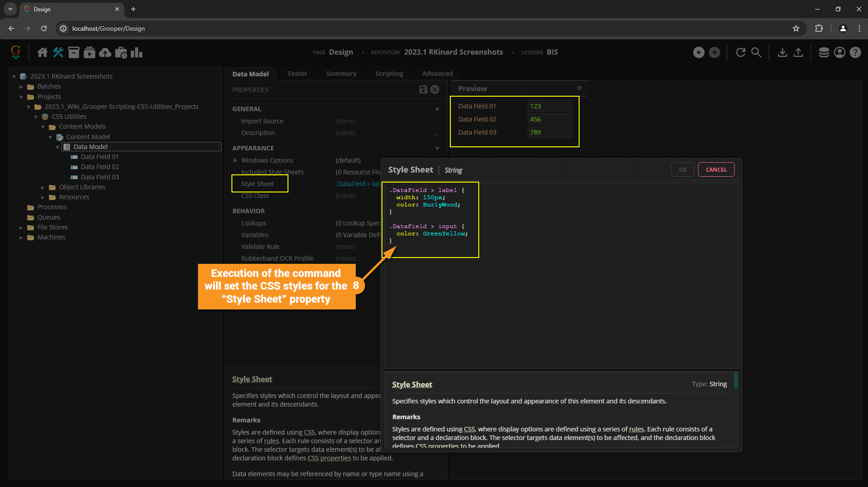Discard property changes with X icon
The image size is (868, 487).
pos(435,89)
